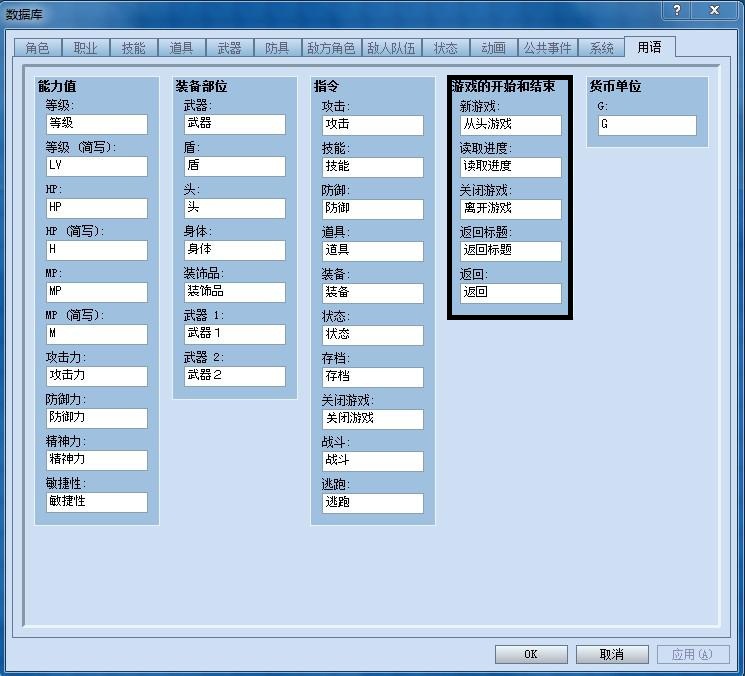Switch to the 角色 tab
Image resolution: width=745 pixels, height=676 pixels.
pyautogui.click(x=38, y=48)
